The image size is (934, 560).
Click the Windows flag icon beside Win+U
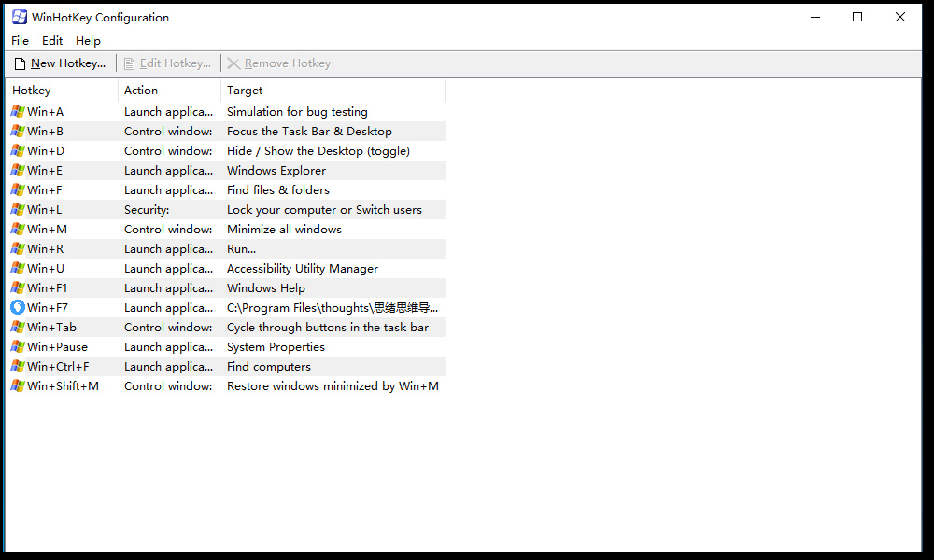[x=18, y=269]
